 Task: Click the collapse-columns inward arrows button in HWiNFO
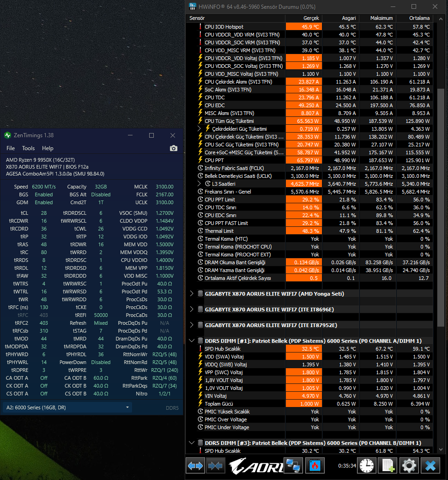tap(216, 466)
